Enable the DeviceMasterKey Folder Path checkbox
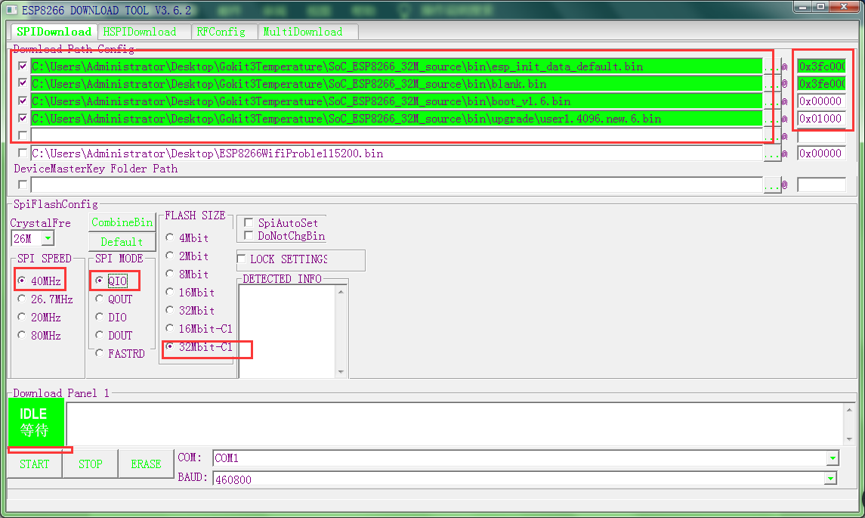Image resolution: width=865 pixels, height=518 pixels. pyautogui.click(x=23, y=184)
